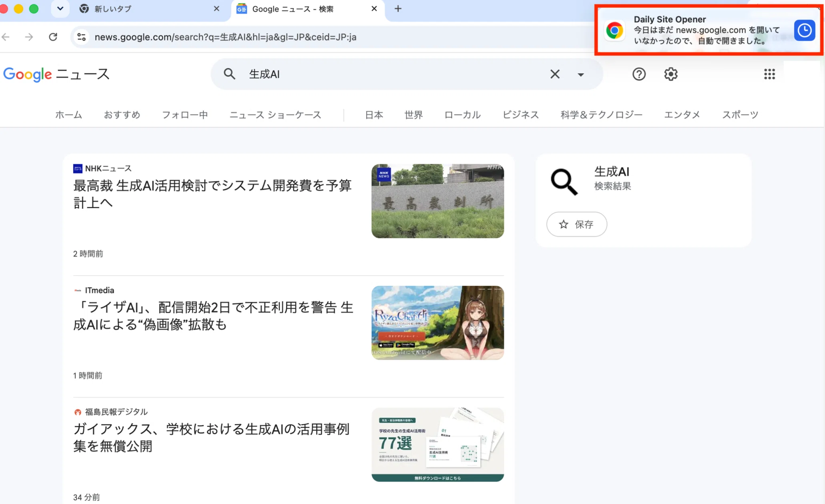Select the ローカル news category
This screenshot has height=504, width=825.
[462, 115]
